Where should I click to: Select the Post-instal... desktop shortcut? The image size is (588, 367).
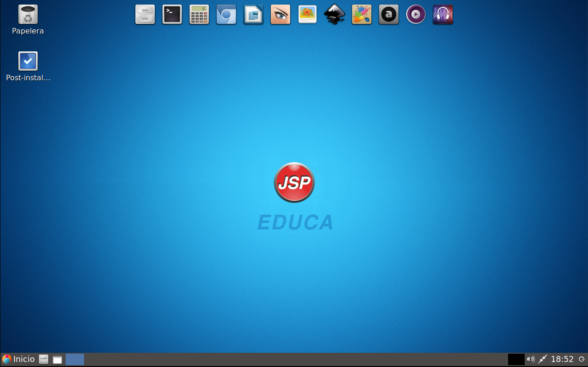[28, 67]
